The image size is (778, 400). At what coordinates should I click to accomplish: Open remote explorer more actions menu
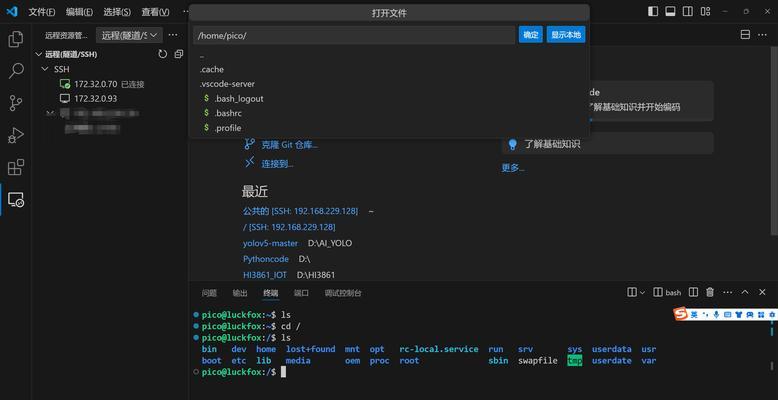(x=173, y=35)
